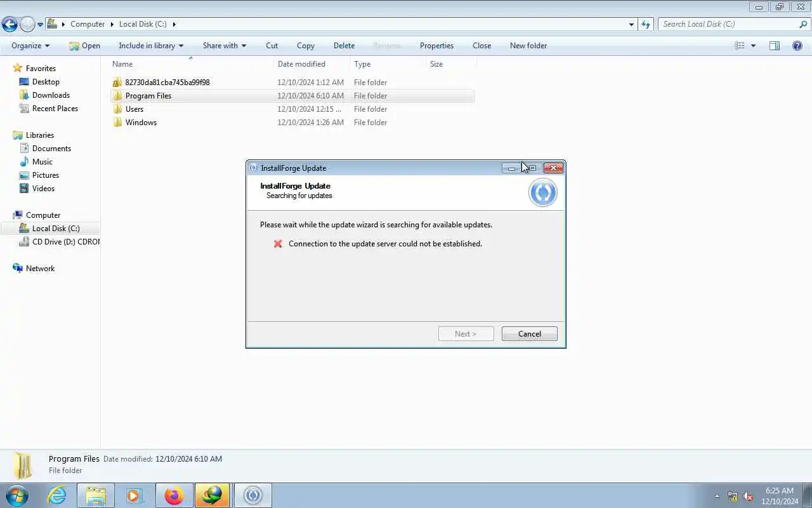The image size is (812, 508).
Task: Click New folder in the toolbar
Action: pos(528,46)
